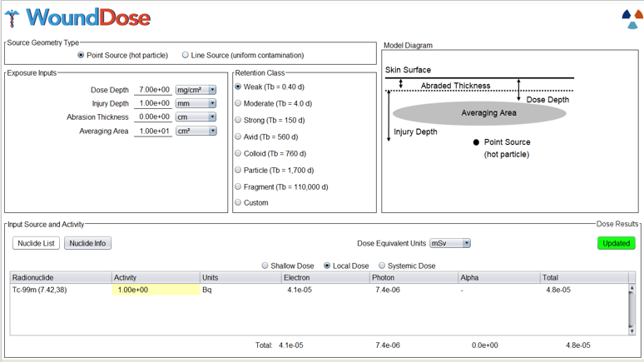
Task: Click the Averaging Area ellipse in diagram
Action: (479, 112)
